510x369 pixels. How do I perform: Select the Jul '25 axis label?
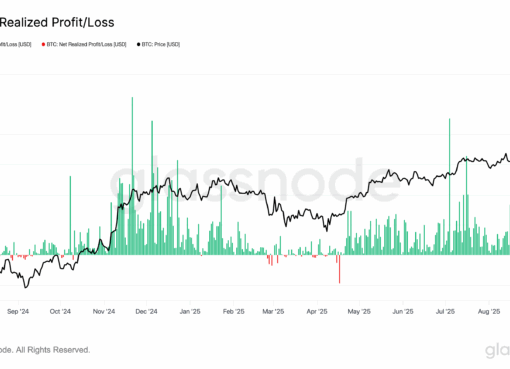click(445, 311)
